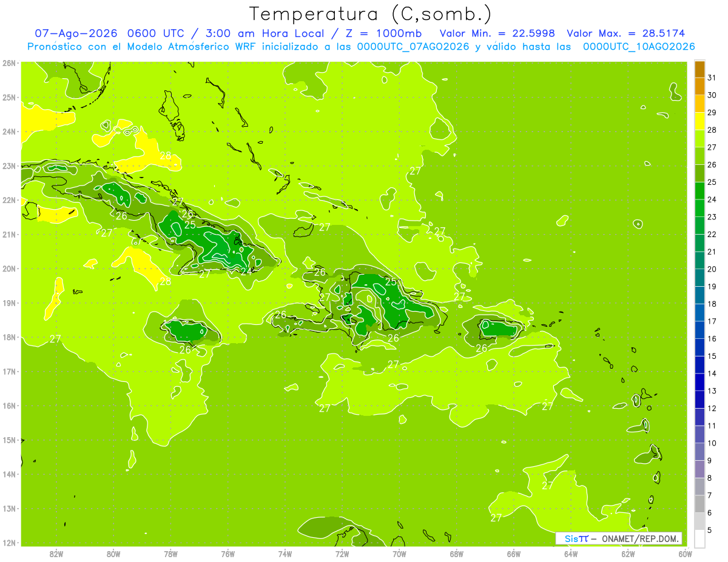Pick the olive-green 25–26 legend swatch
Viewport: 728px width, 562px height.
(x=699, y=173)
